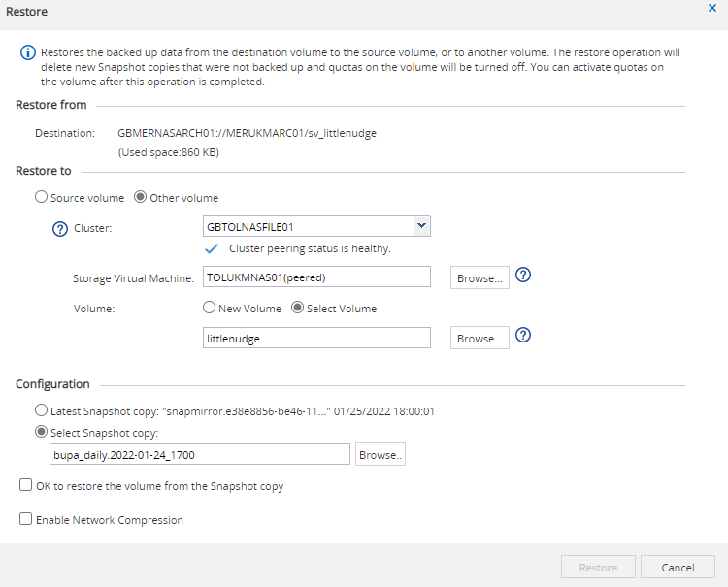
Task: Browse for a destination volume
Action: click(480, 338)
